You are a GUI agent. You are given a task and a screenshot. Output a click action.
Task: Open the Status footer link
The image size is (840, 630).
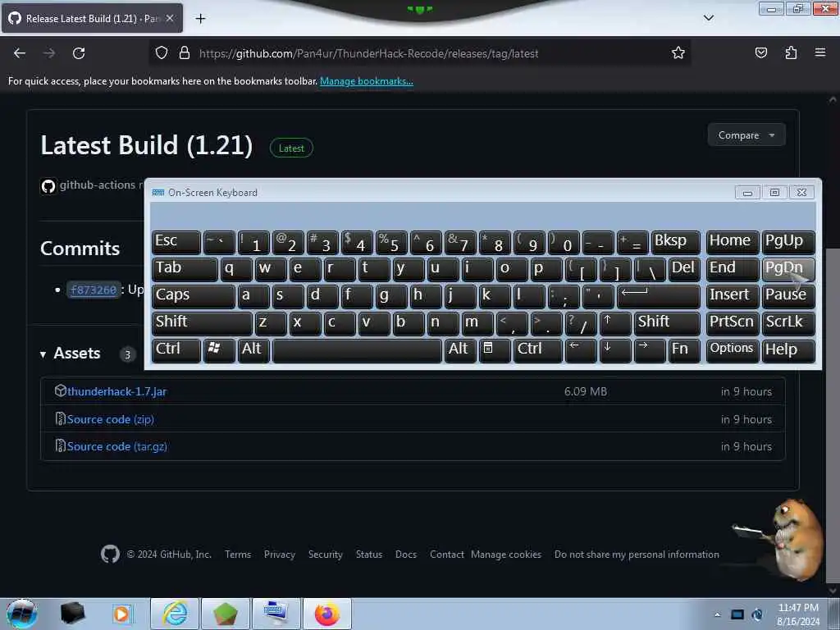369,555
